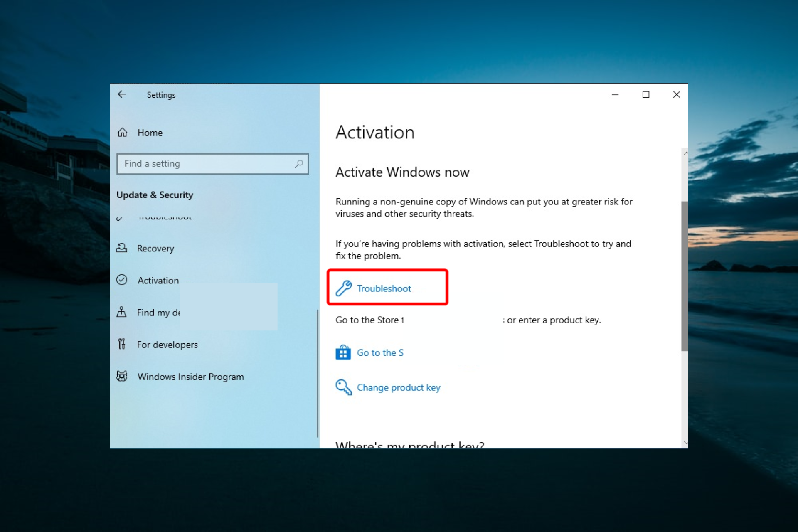Viewport: 798px width, 532px height.
Task: Open For developers settings
Action: coord(167,345)
